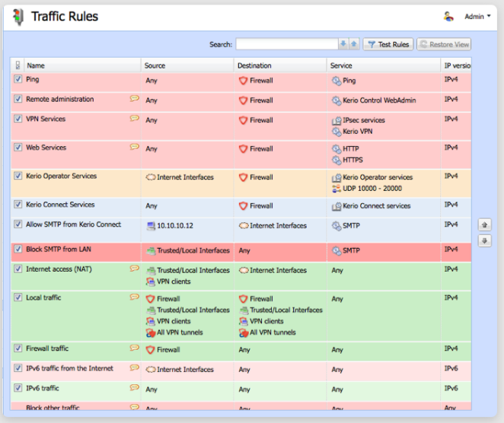Click SMTP service icon in Block SMTP row
504x423 pixels.
337,251
